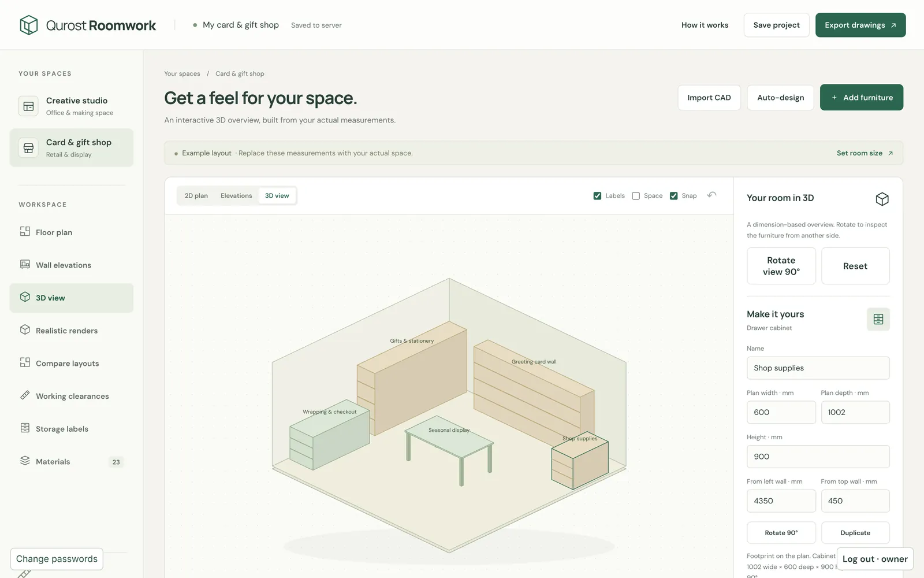This screenshot has height=578, width=924.
Task: Click the Working clearances ruler icon
Action: point(25,395)
